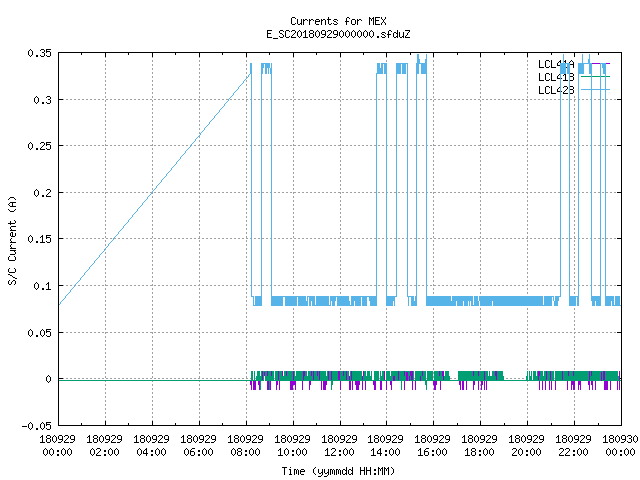
Task: Click the rising diagonal blue LCL42B line segment
Action: [155, 189]
